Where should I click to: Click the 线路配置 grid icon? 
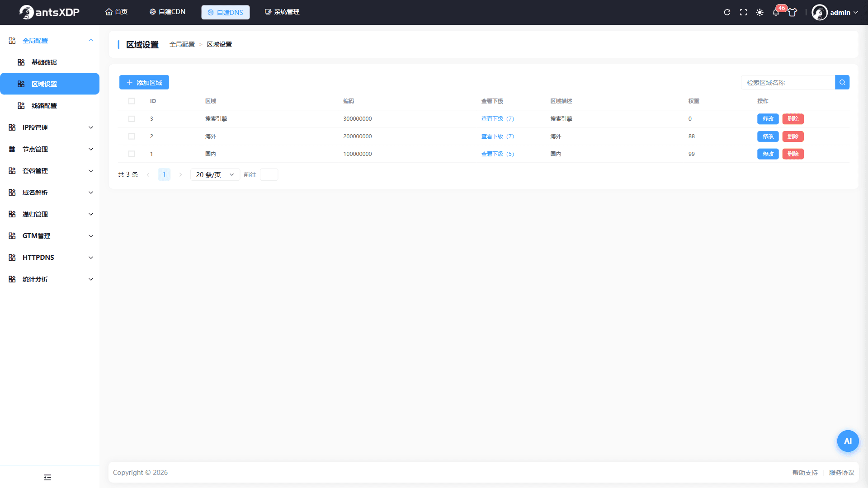(x=21, y=106)
